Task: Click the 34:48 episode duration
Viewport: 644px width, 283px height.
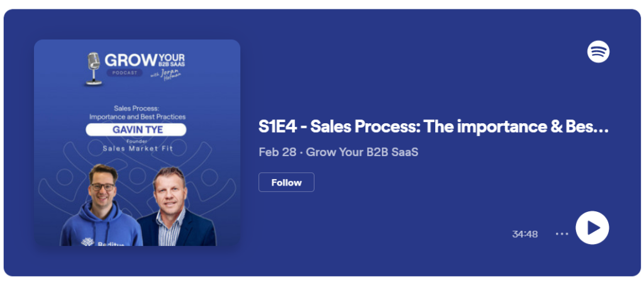Action: 525,234
